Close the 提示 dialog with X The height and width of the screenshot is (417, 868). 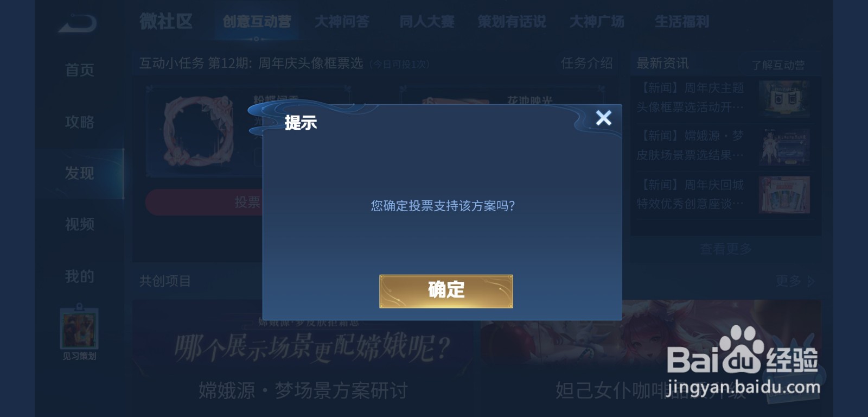(603, 118)
